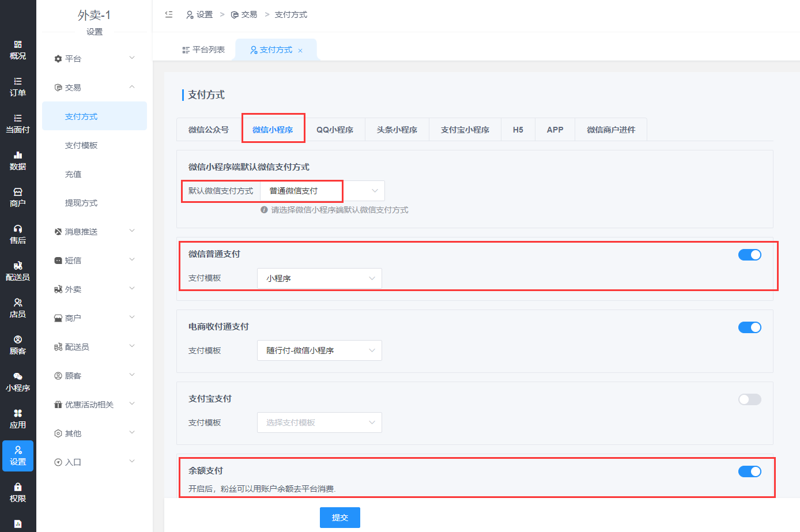Click the scooter icon beside 外卖 menu
This screenshot has width=800, height=532.
pyautogui.click(x=58, y=289)
